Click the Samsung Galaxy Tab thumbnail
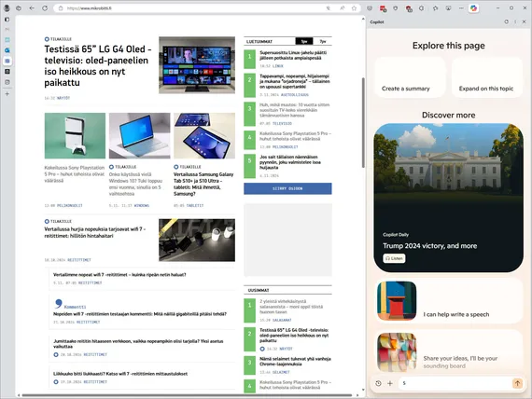 coord(204,135)
